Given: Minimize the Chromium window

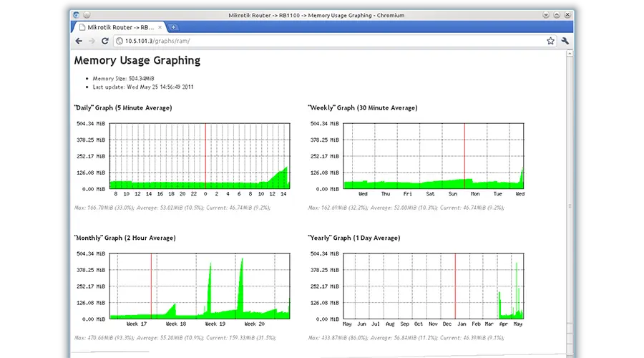Looking at the screenshot, I should 546,15.
